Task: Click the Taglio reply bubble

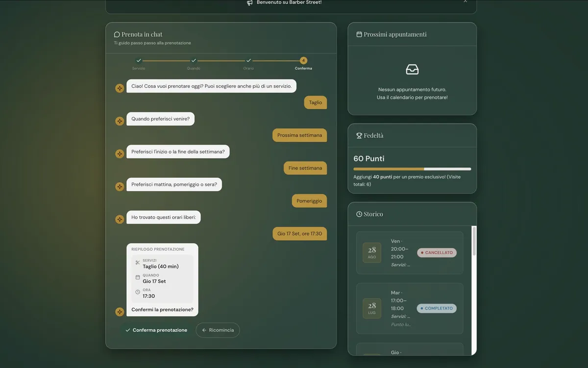Action: (x=316, y=103)
